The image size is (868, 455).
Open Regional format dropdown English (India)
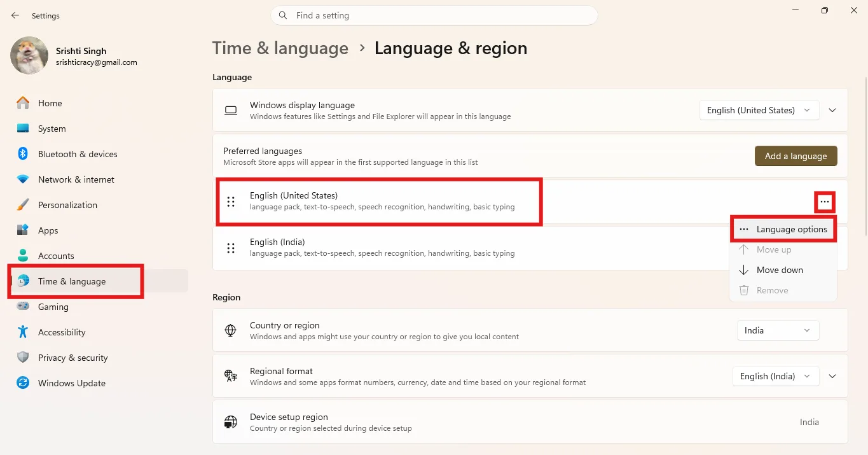(776, 376)
